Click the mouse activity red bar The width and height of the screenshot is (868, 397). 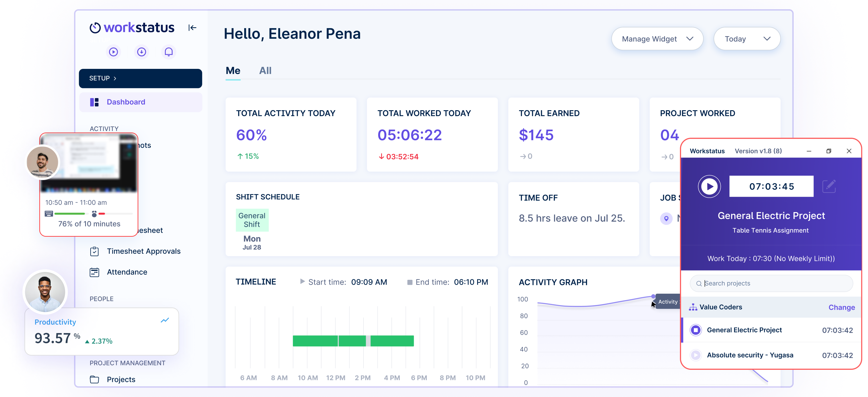pyautogui.click(x=102, y=214)
